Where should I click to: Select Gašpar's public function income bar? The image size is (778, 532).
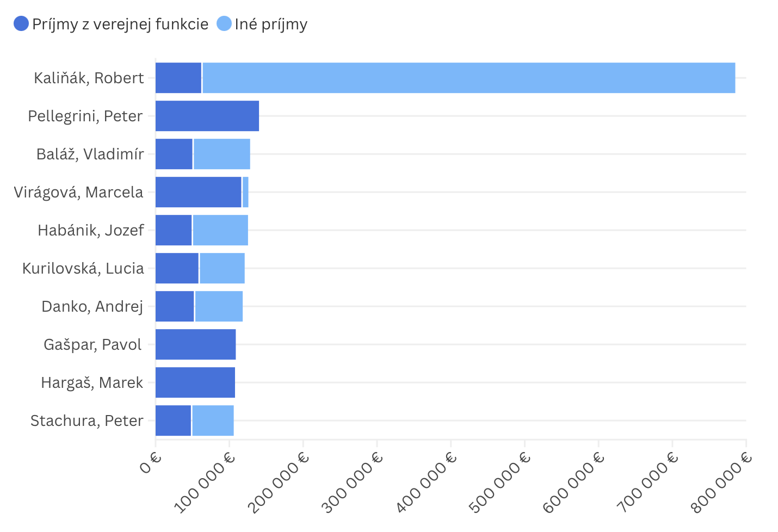click(x=195, y=344)
